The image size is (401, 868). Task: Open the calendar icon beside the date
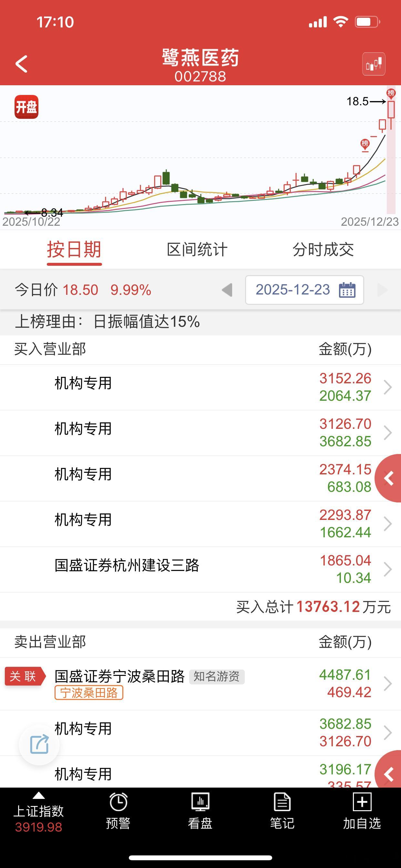(349, 289)
